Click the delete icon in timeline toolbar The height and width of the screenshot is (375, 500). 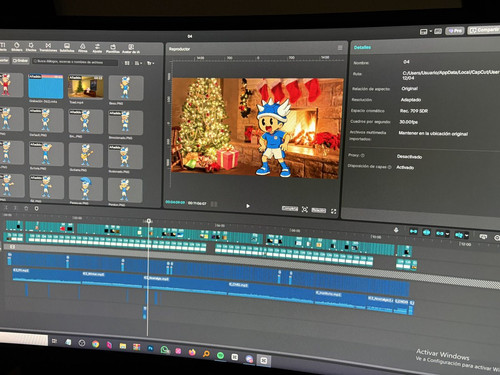(x=26, y=208)
